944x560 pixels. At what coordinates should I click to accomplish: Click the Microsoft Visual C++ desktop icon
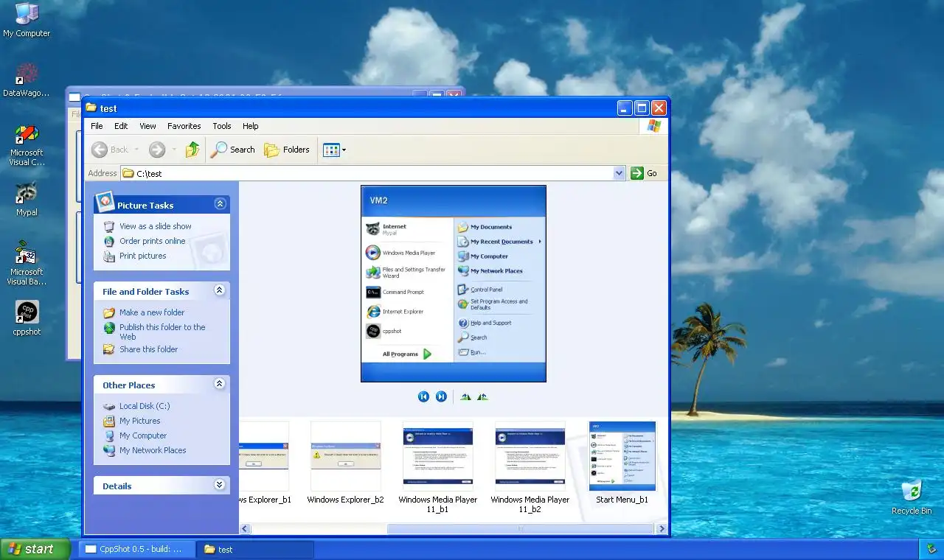click(x=27, y=145)
